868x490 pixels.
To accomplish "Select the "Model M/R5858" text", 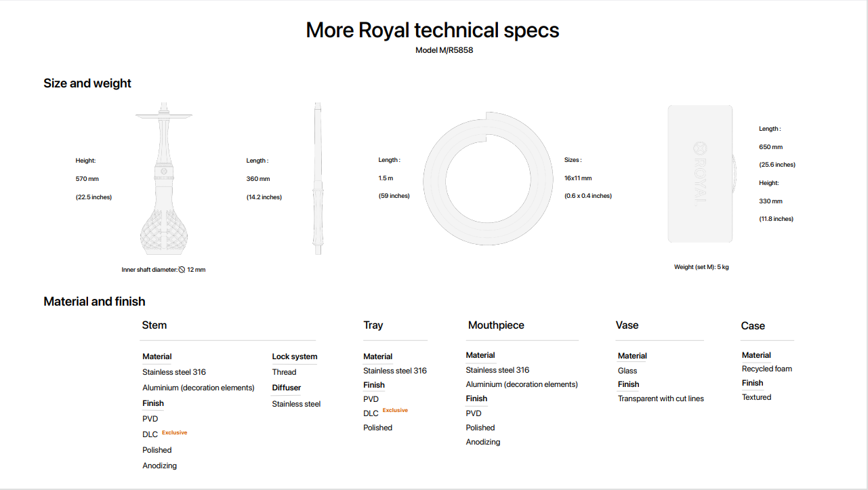I will click(445, 50).
